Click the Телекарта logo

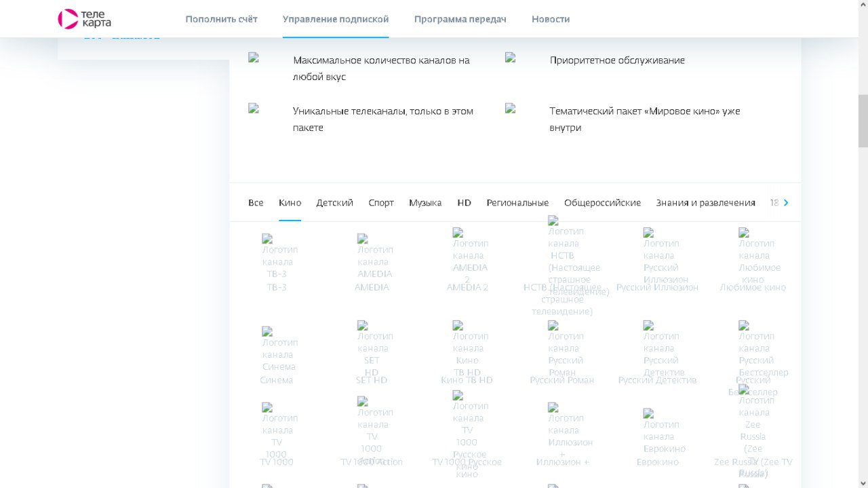85,19
